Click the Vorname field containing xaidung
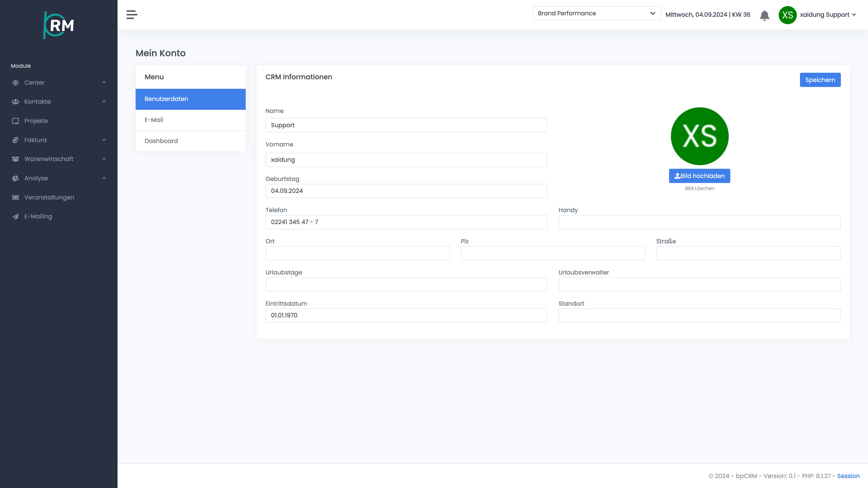The width and height of the screenshot is (868, 488). (406, 160)
